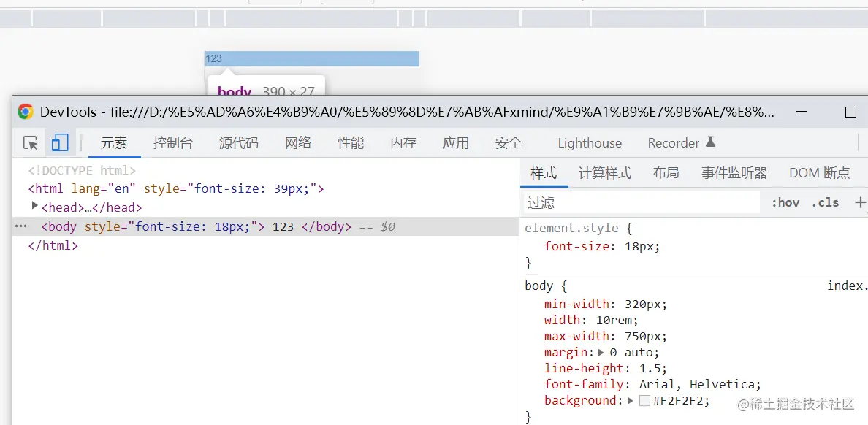Click the 123 text in the page preview

click(213, 58)
